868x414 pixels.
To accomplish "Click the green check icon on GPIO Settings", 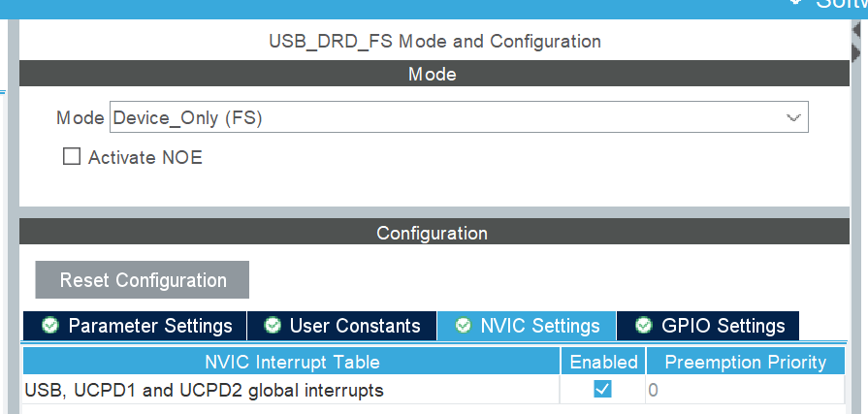I will coord(644,326).
